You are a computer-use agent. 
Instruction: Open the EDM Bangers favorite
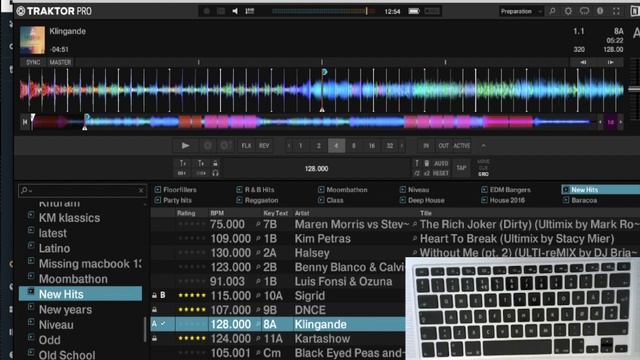point(506,189)
